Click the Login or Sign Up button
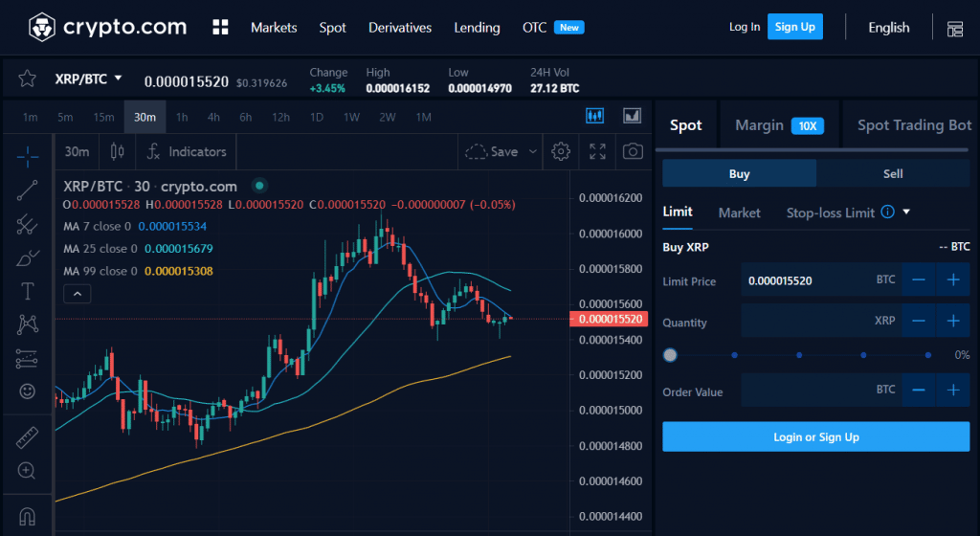This screenshot has height=536, width=980. [x=816, y=436]
